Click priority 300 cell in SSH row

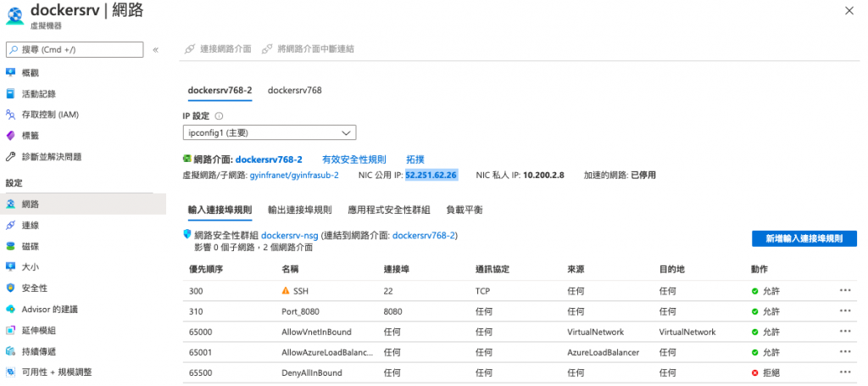[x=196, y=291]
